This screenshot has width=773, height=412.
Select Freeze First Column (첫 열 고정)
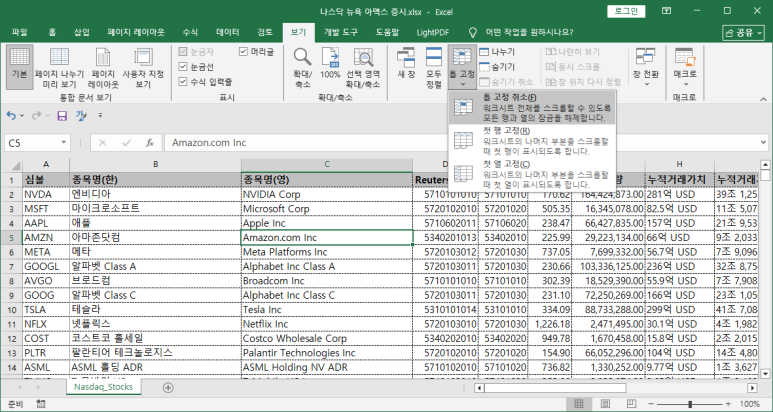(532, 174)
